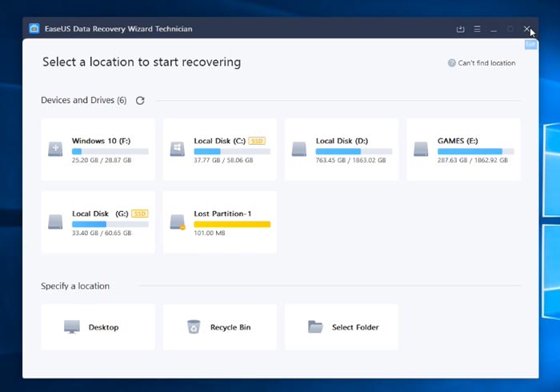
Task: Select the GAMES (E:) label
Action: (x=458, y=141)
